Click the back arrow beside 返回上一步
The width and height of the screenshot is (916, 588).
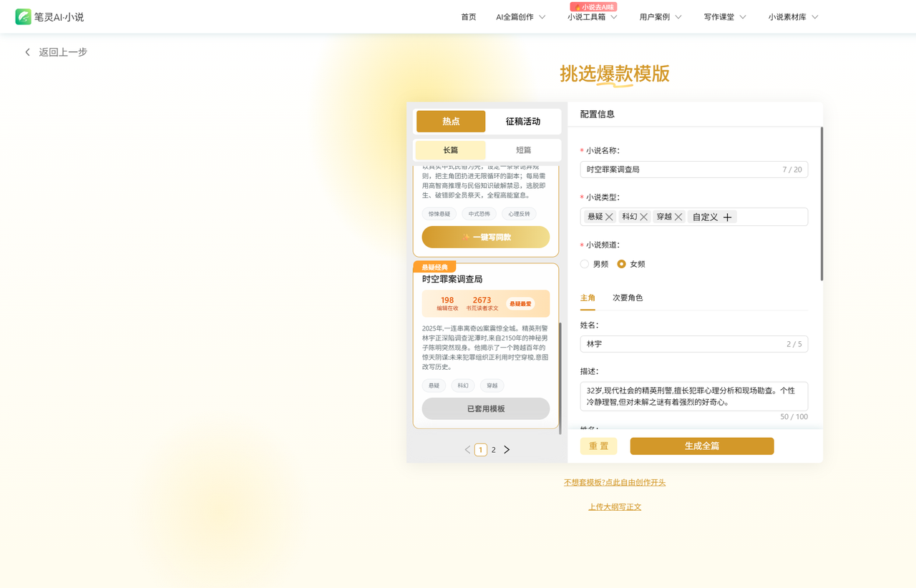pyautogui.click(x=27, y=52)
